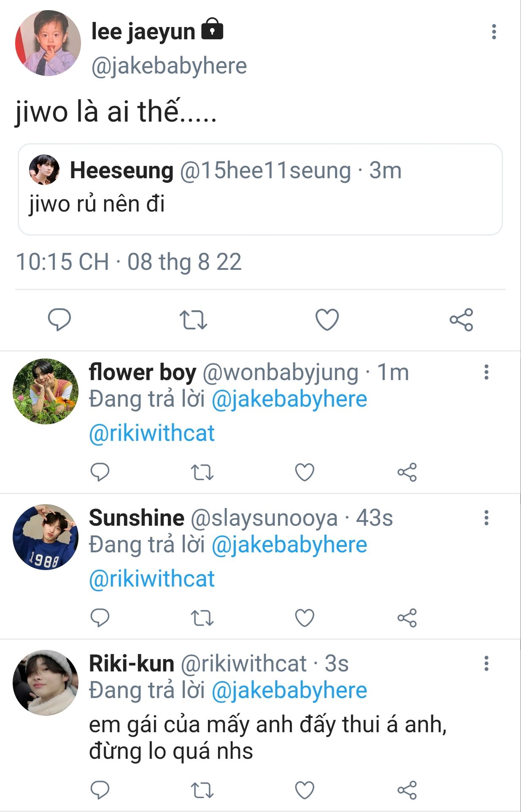Open more options on Sunshine's reply

pos(486,518)
